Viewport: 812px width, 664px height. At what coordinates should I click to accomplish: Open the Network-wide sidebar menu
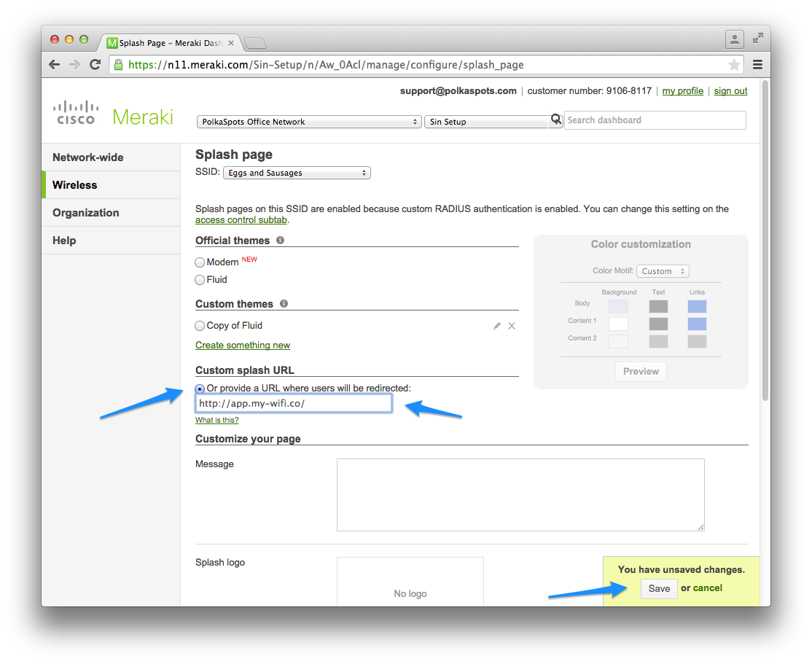pyautogui.click(x=111, y=157)
